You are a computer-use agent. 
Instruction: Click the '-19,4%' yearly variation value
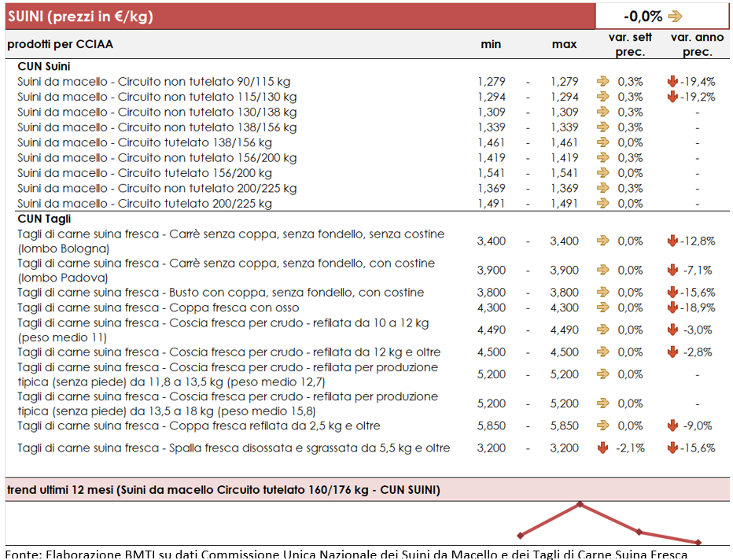click(x=698, y=81)
